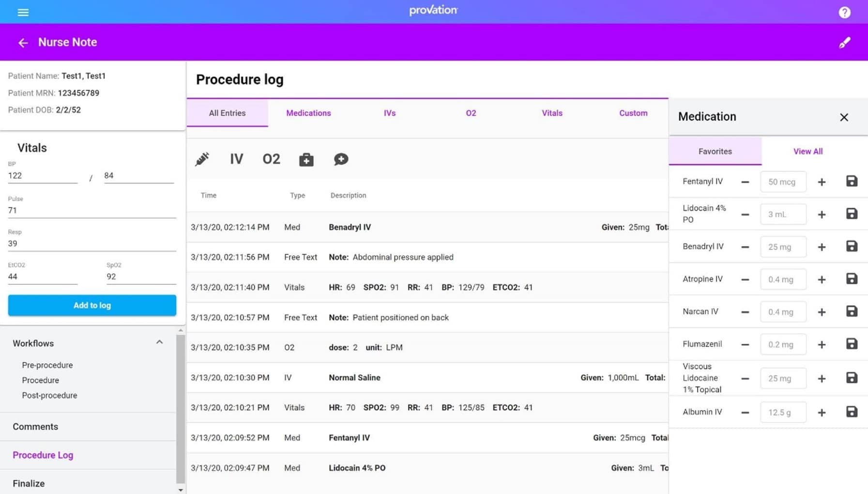The width and height of the screenshot is (868, 494).
Task: Decrease the Narcan IV dose
Action: point(745,312)
